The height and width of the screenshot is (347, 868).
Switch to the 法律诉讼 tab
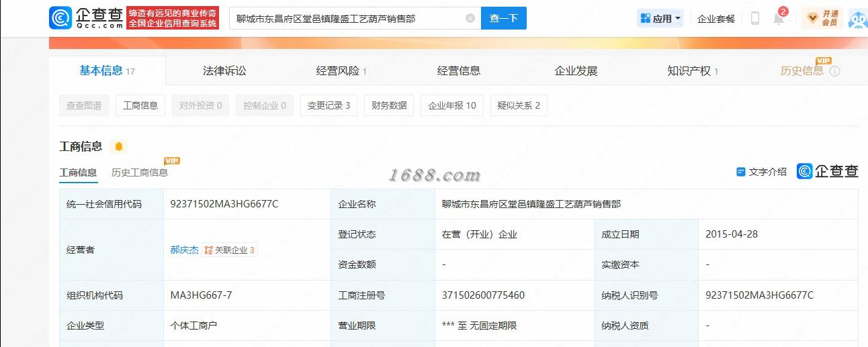(224, 70)
